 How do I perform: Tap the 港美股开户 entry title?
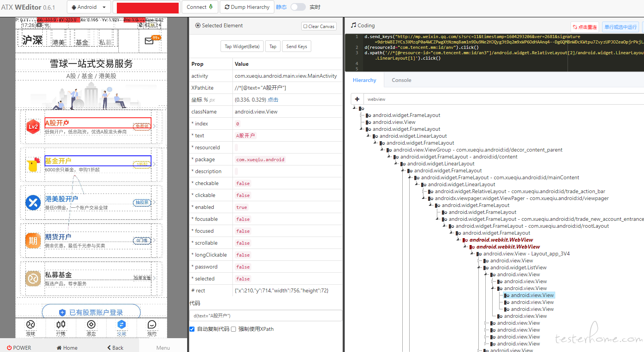tap(61, 199)
